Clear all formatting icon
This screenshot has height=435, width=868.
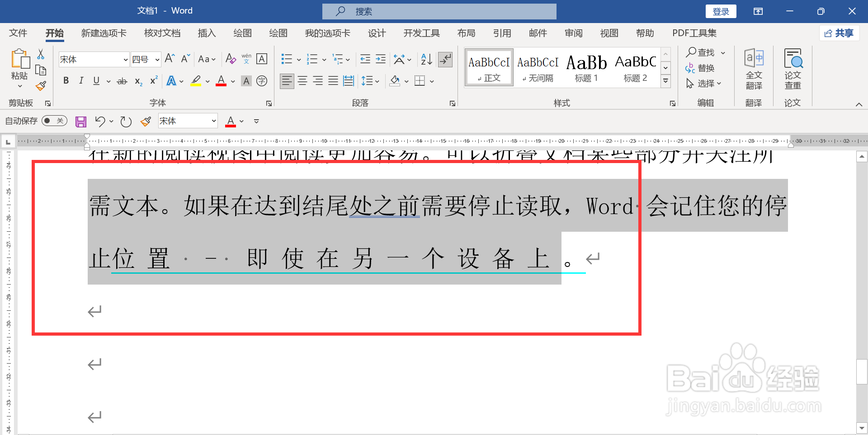231,59
